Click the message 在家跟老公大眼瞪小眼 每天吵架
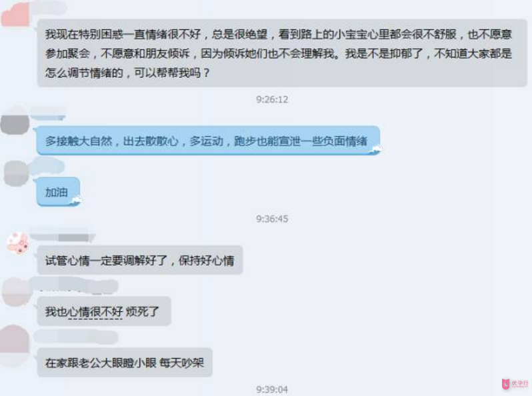 pos(125,363)
